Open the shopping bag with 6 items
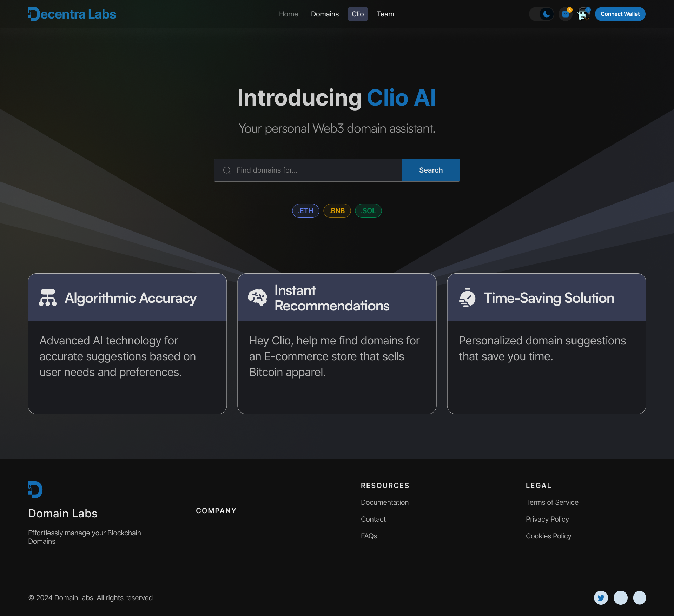674x616 pixels. (565, 15)
